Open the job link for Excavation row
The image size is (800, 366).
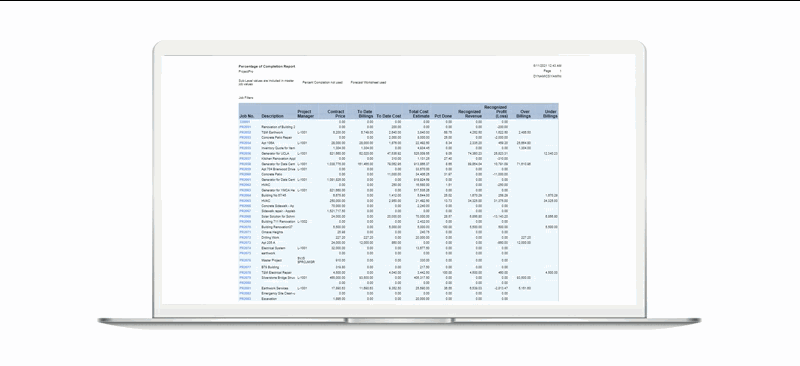point(245,299)
